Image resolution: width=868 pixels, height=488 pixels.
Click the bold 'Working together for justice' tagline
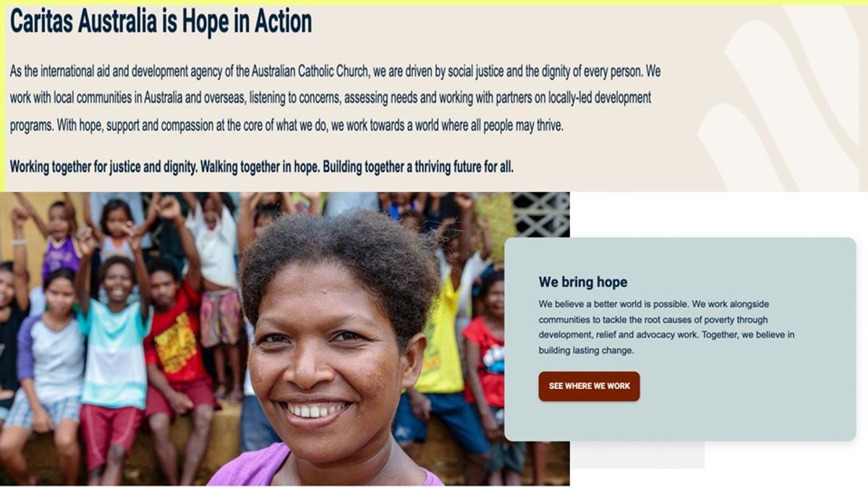coord(262,167)
